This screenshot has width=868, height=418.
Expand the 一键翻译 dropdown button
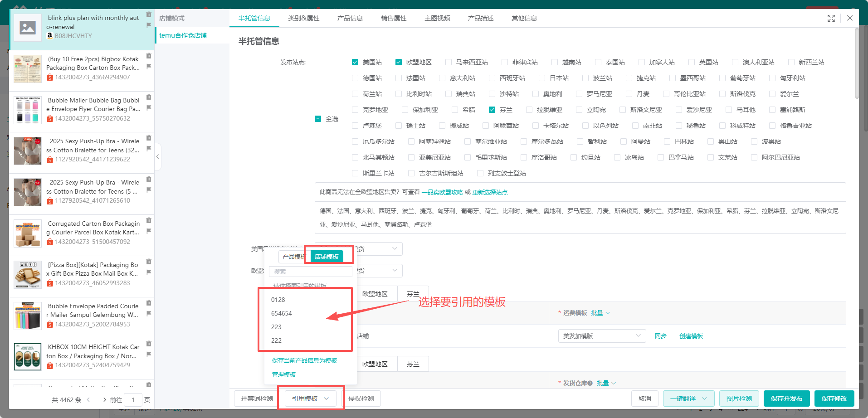click(688, 399)
